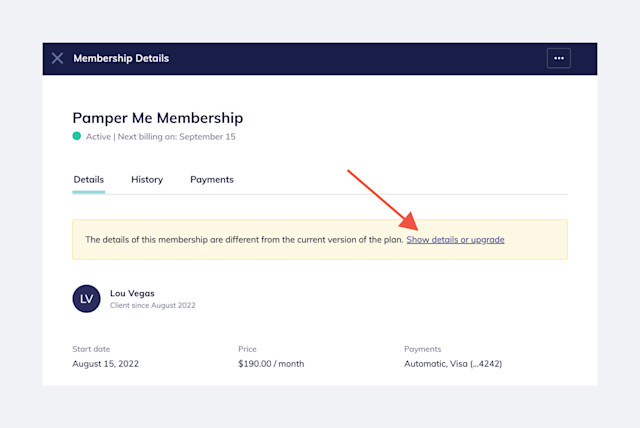Switch to the History tab
This screenshot has width=640, height=428.
147,180
